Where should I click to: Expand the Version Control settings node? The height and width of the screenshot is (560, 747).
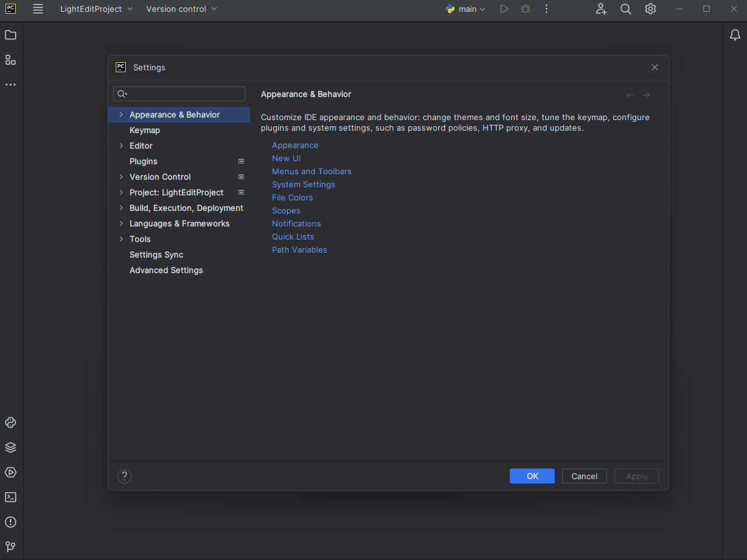point(121,177)
